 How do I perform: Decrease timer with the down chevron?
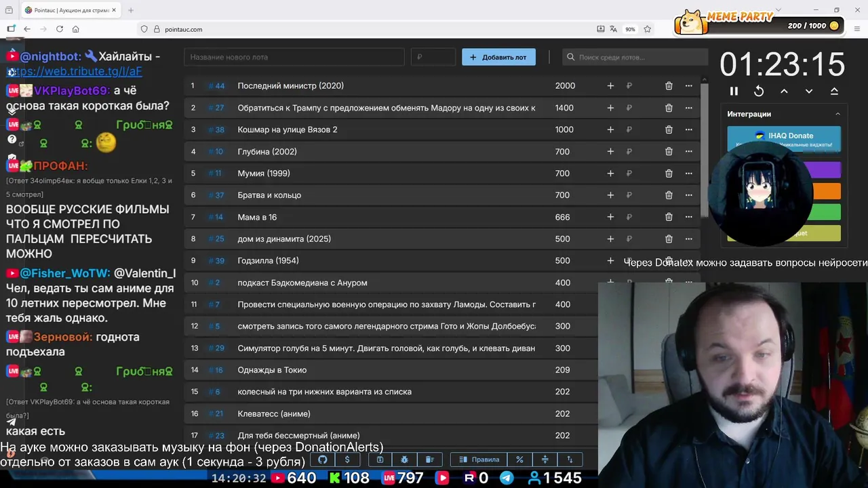(x=809, y=91)
